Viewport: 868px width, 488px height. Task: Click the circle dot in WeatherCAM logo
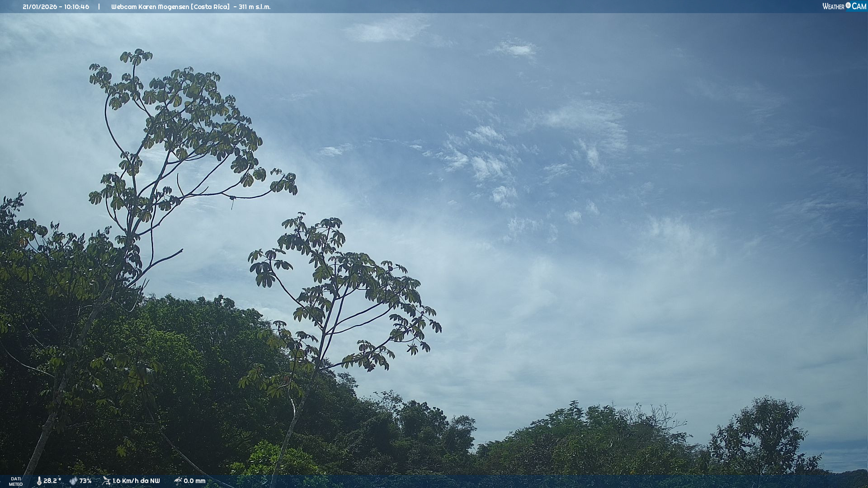pos(848,5)
